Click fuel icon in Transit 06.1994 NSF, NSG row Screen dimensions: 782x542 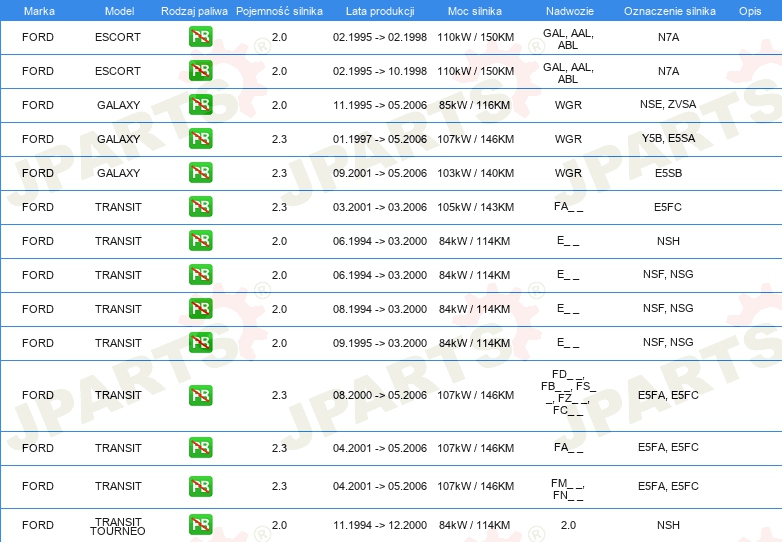click(x=200, y=275)
